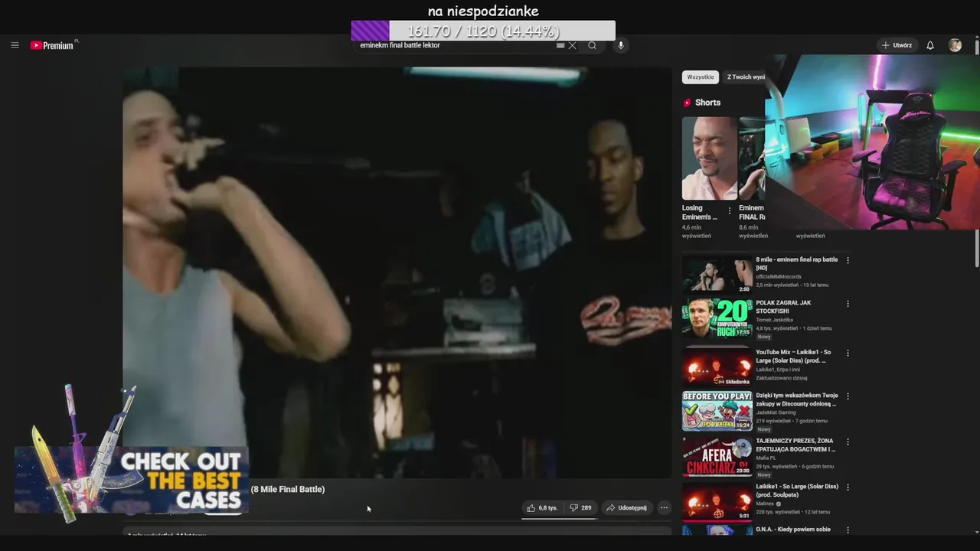Start voice search with microphone icon
Image resolution: width=980 pixels, height=551 pixels.
620,45
